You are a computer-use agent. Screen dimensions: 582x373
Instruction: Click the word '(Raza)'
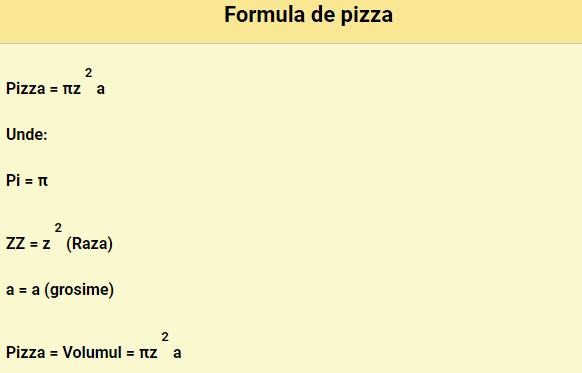(89, 244)
